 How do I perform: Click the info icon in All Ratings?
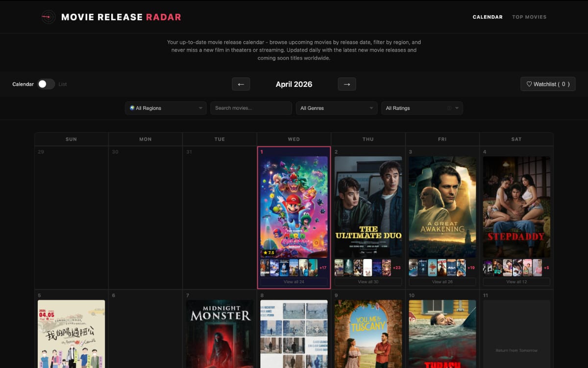pos(449,108)
